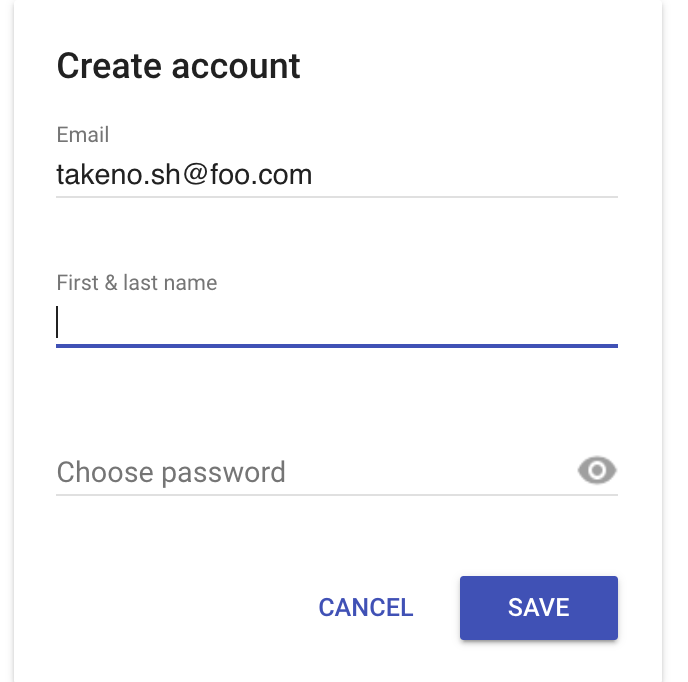This screenshot has height=682, width=688.
Task: Select the Choose password field
Action: pyautogui.click(x=314, y=472)
